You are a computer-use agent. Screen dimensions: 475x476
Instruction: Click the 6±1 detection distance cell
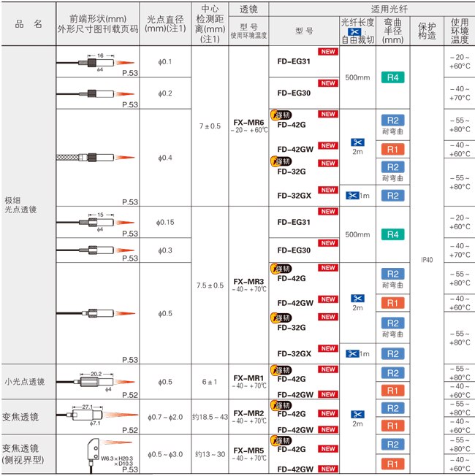(210, 382)
